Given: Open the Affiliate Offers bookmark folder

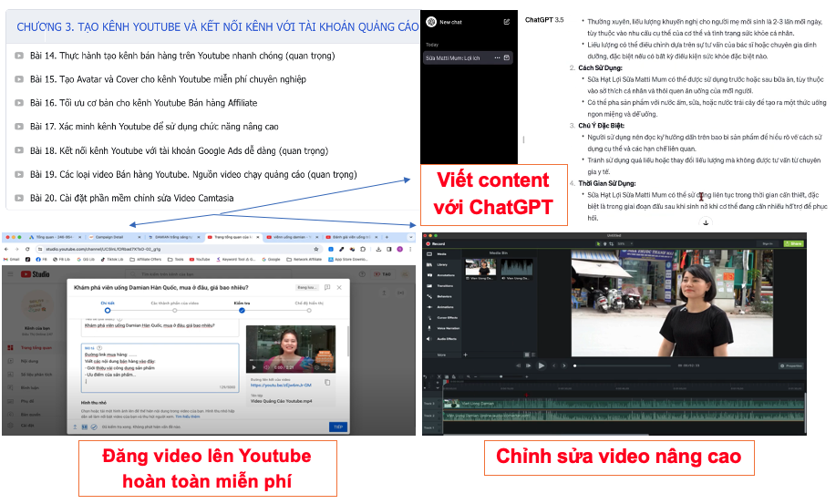Looking at the screenshot, I should tap(146, 260).
